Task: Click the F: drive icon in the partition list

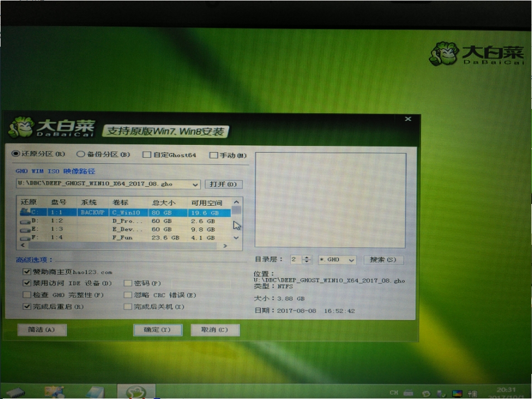Action: pos(25,238)
